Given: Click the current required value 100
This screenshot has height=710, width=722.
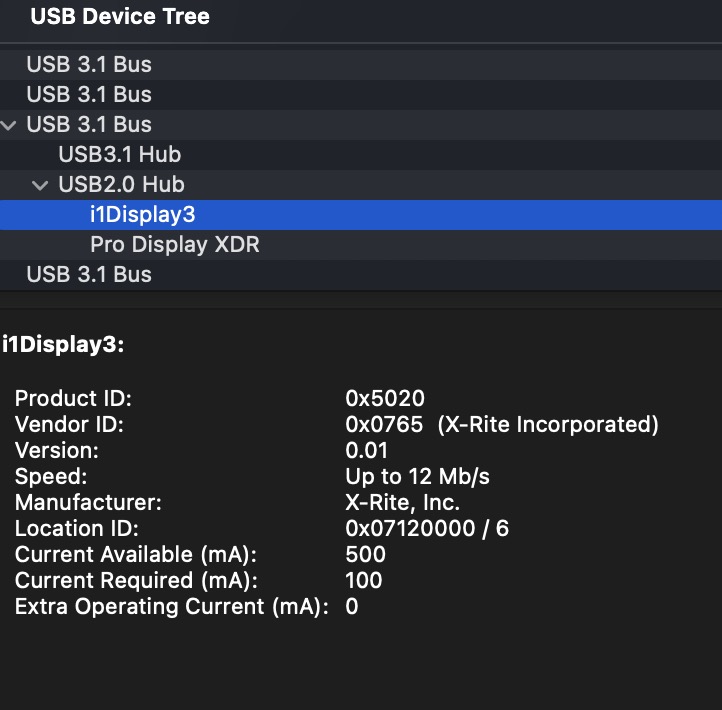Looking at the screenshot, I should pos(364,580).
